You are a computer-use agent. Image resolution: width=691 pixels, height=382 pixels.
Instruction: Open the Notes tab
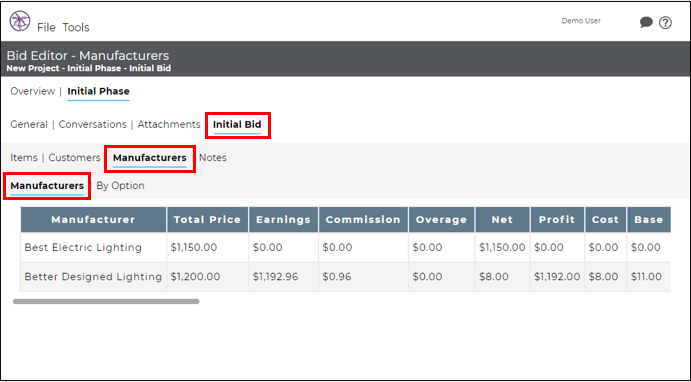click(x=213, y=158)
